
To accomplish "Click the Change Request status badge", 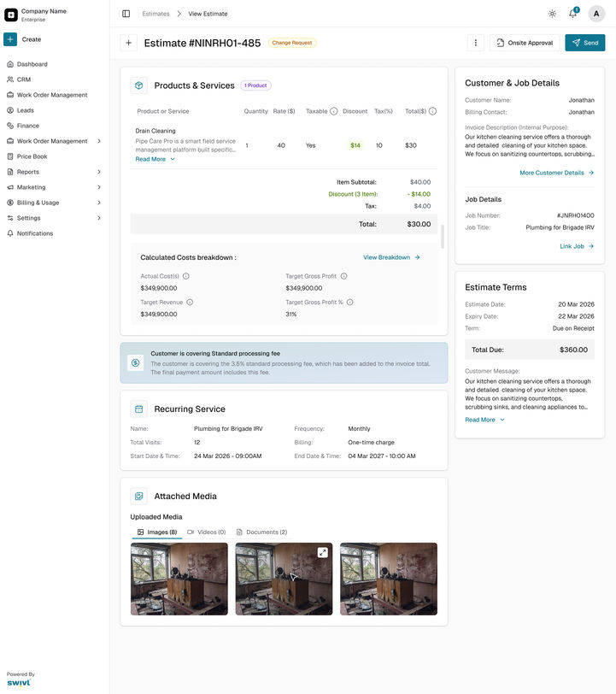I will (x=292, y=43).
